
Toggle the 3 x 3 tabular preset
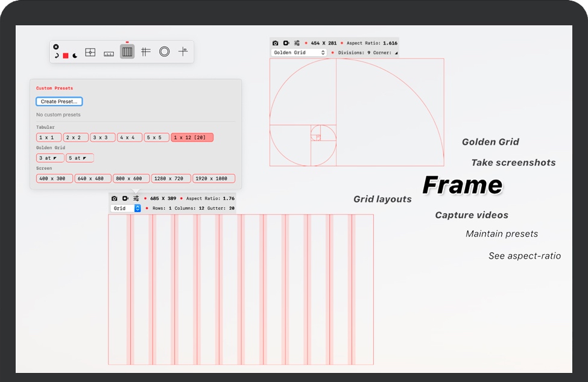[103, 137]
